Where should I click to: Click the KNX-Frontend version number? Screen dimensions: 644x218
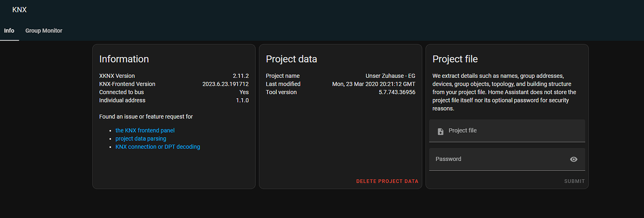[225, 84]
